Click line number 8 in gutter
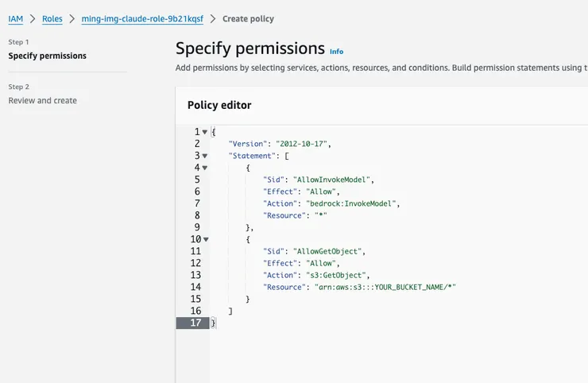The height and width of the screenshot is (383, 588). point(197,215)
